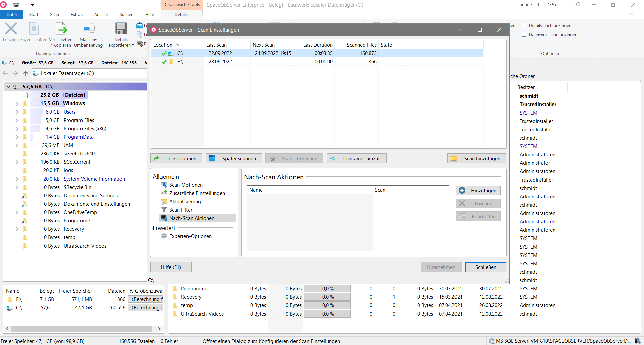
Task: Click the Später scannen button
Action: [233, 159]
